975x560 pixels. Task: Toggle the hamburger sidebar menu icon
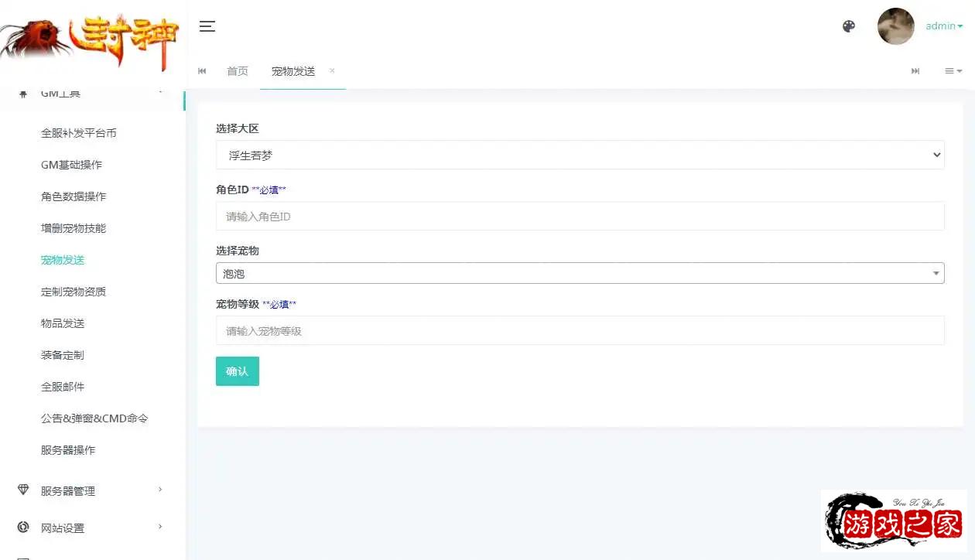[x=207, y=26]
